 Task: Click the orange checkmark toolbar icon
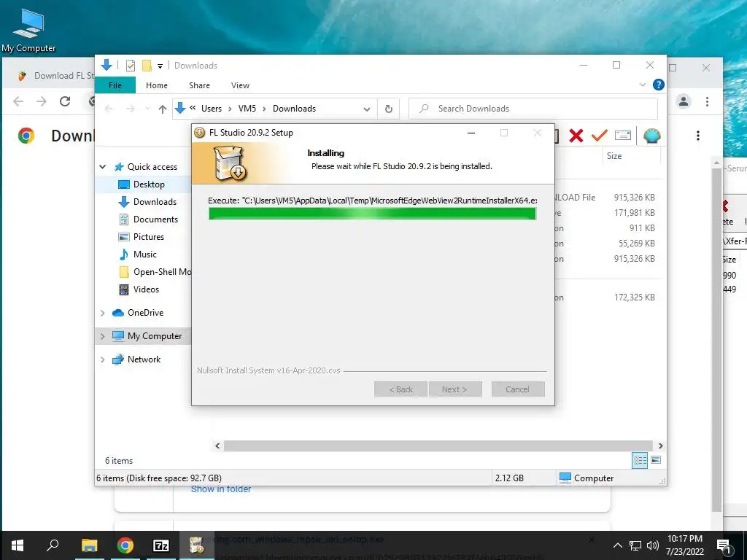[x=599, y=136]
